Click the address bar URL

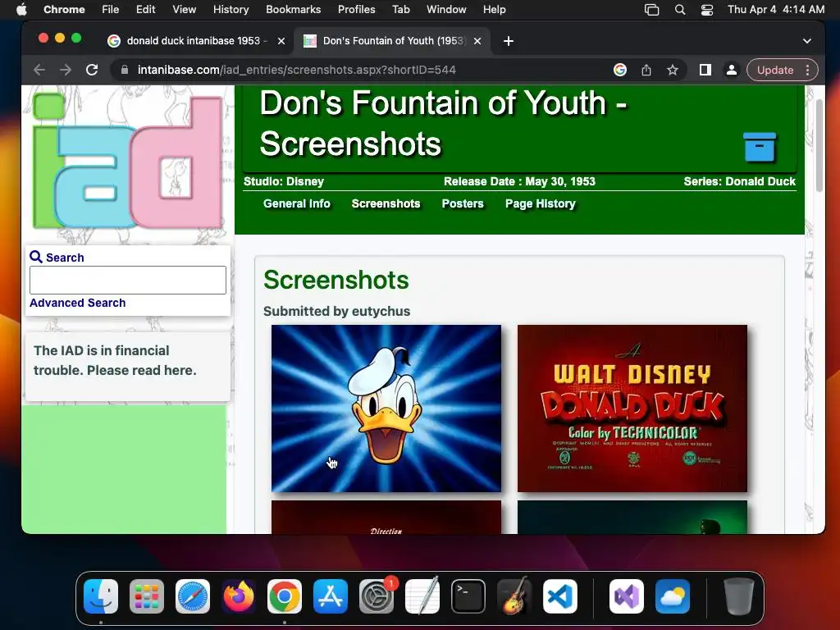coord(297,70)
